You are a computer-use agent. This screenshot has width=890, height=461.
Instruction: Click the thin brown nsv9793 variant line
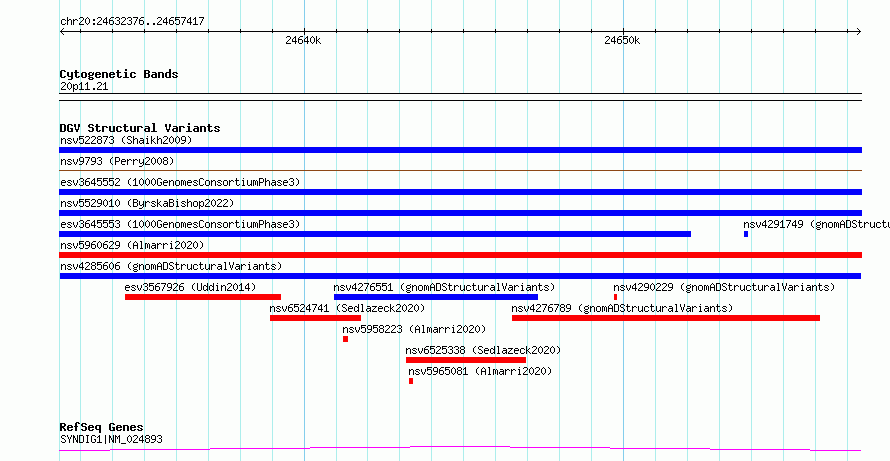coord(460,170)
